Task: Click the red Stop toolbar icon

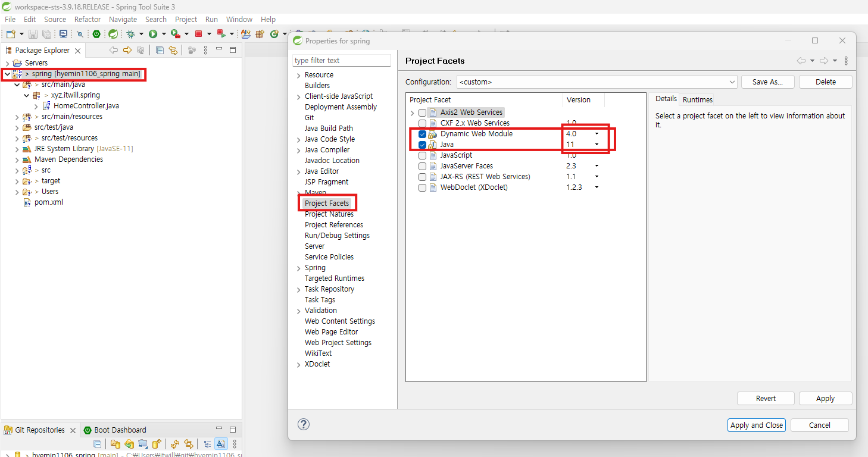Action: click(198, 34)
